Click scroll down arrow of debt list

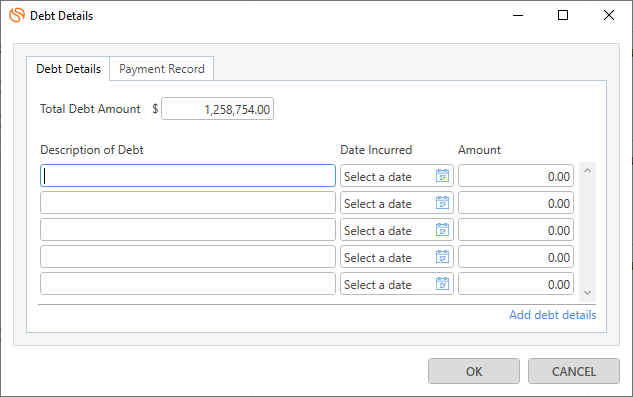point(587,293)
